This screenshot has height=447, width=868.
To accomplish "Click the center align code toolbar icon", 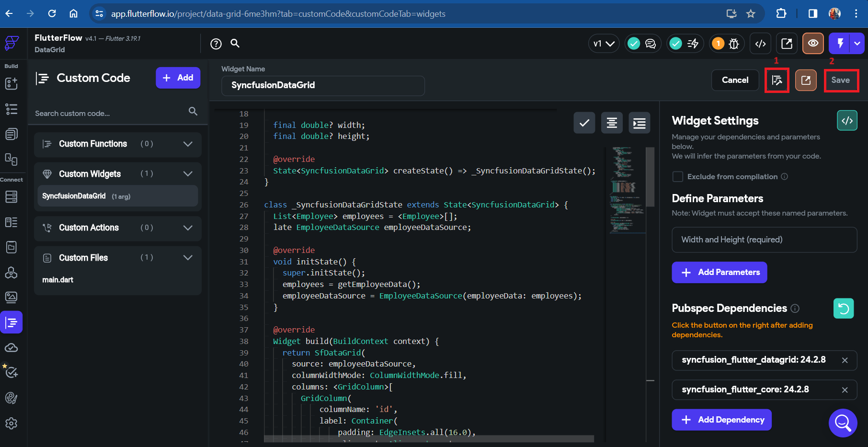I will [x=612, y=123].
